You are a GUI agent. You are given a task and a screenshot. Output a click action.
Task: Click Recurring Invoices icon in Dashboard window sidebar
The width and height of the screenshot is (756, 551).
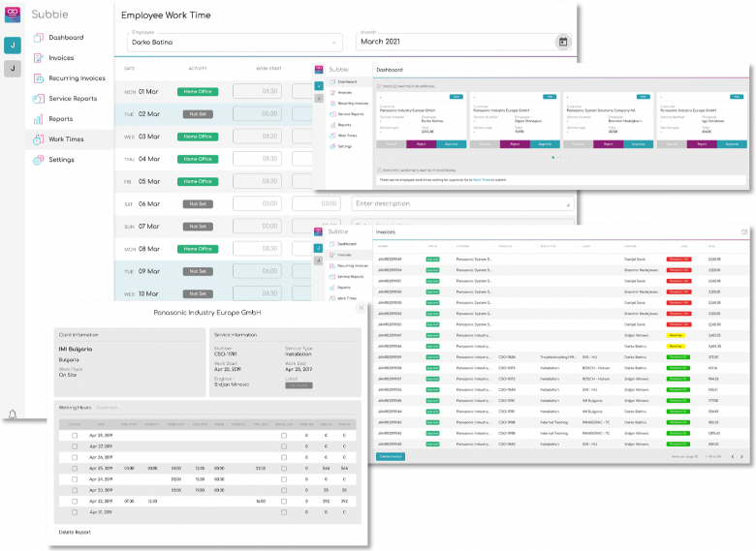coord(332,103)
